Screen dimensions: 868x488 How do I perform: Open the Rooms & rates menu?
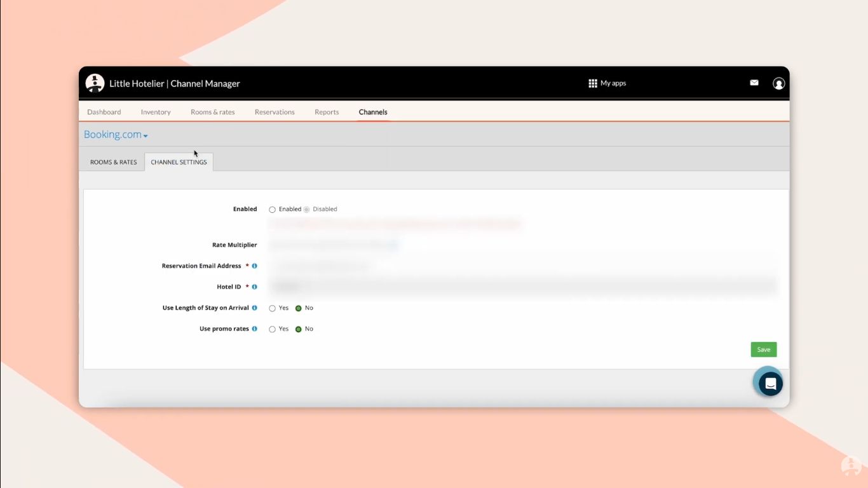(213, 112)
